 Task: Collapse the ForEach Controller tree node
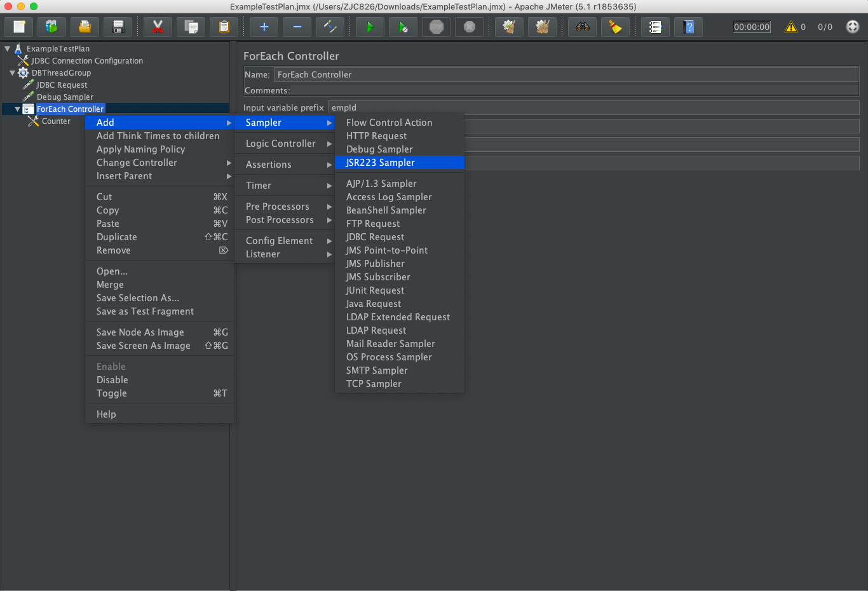pyautogui.click(x=18, y=109)
